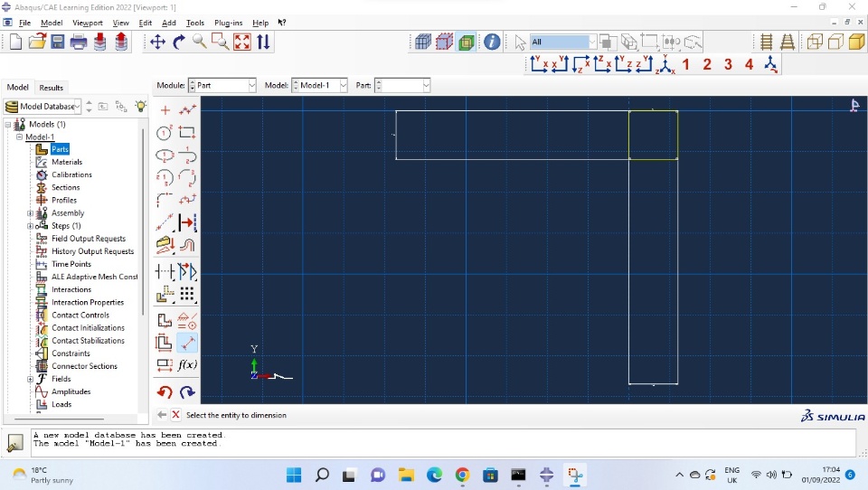Switch to the Results tab
This screenshot has width=868, height=490.
click(x=51, y=88)
